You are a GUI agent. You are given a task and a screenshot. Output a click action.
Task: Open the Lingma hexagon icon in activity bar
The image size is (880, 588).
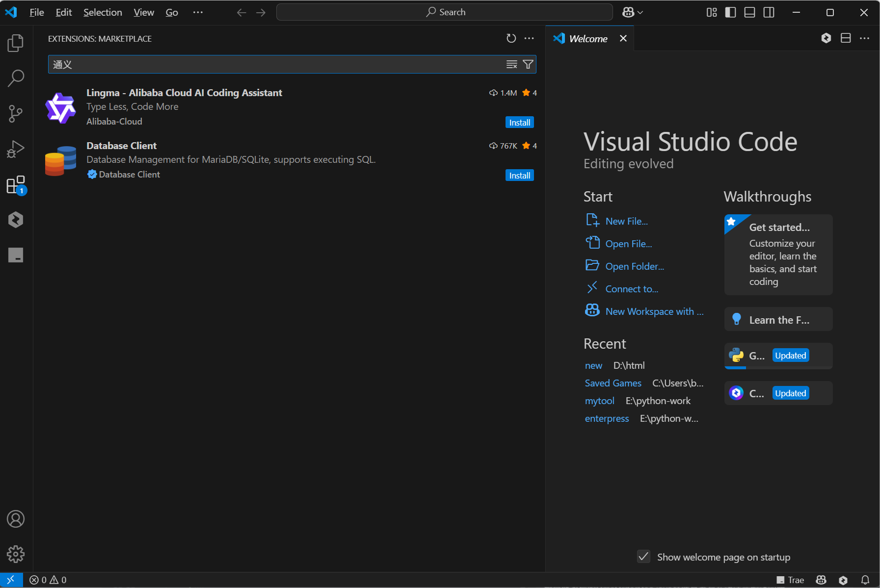pyautogui.click(x=16, y=220)
